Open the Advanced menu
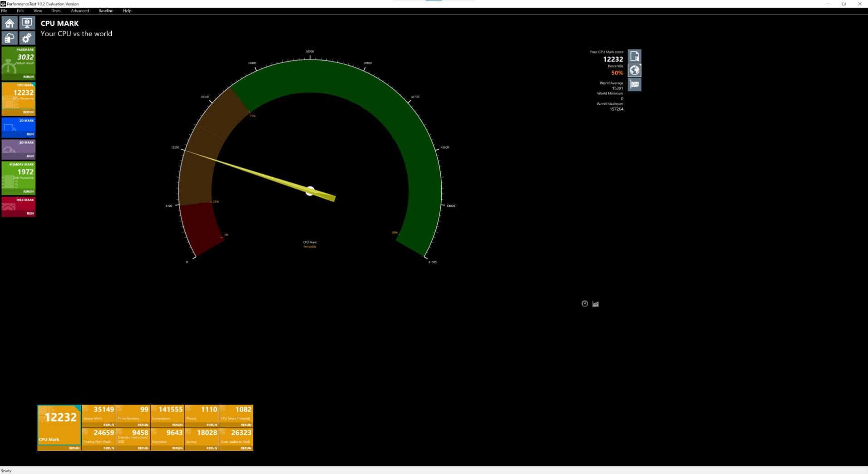This screenshot has height=474, width=868. point(79,11)
